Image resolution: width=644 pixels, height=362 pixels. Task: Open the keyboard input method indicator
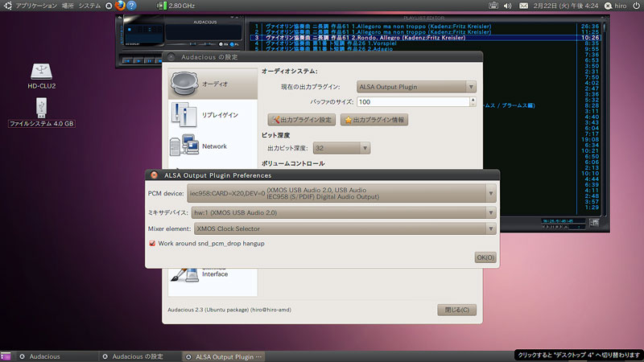pyautogui.click(x=493, y=6)
